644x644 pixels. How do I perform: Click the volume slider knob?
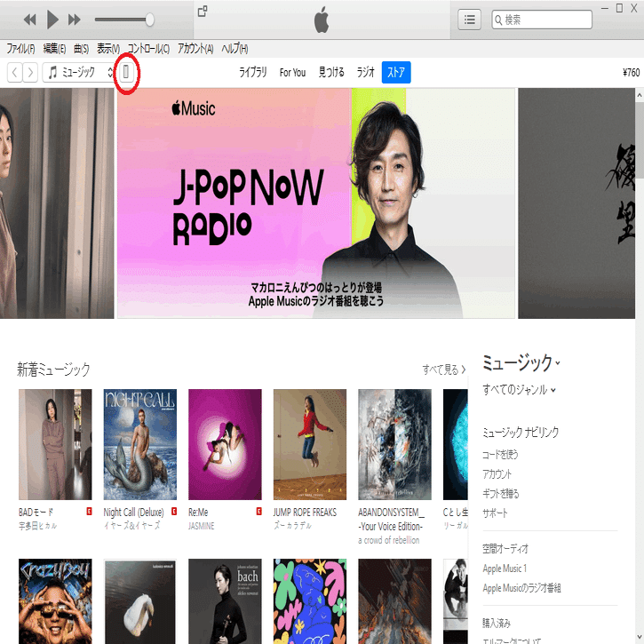click(150, 20)
